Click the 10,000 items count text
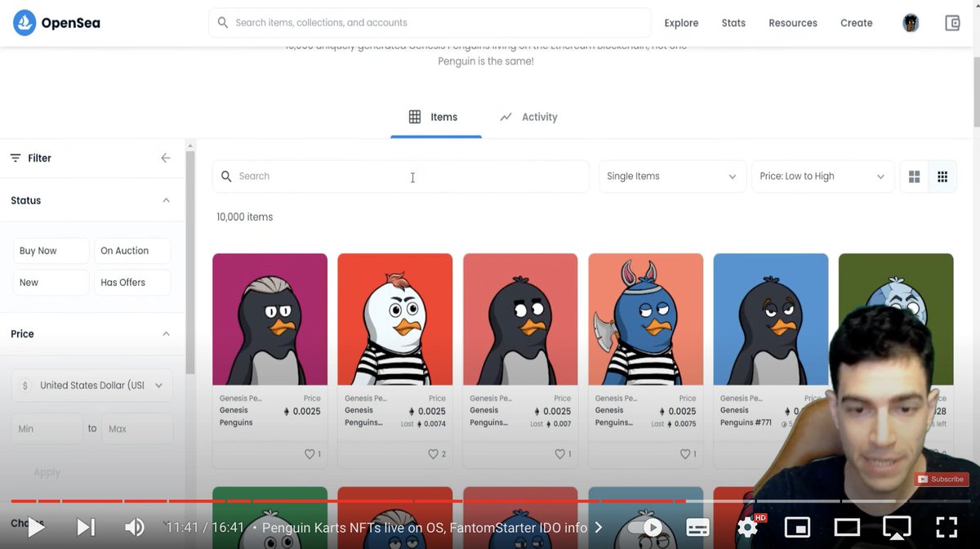 tap(244, 217)
